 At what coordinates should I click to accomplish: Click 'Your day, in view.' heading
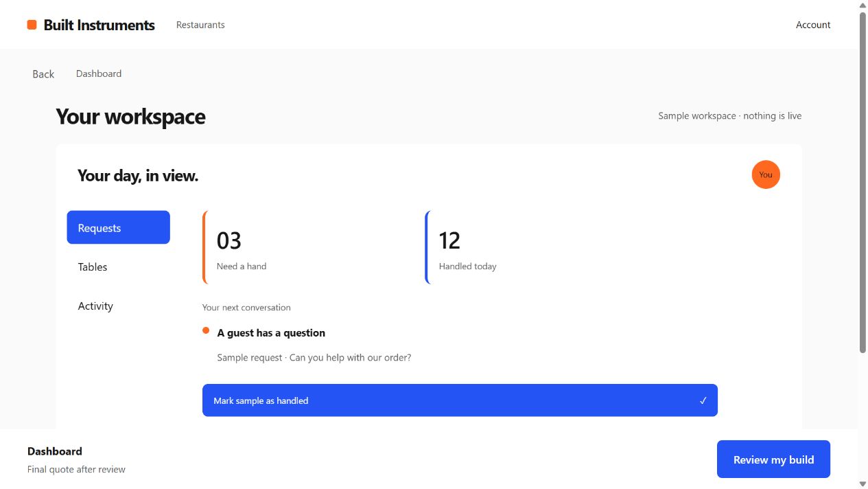click(138, 175)
